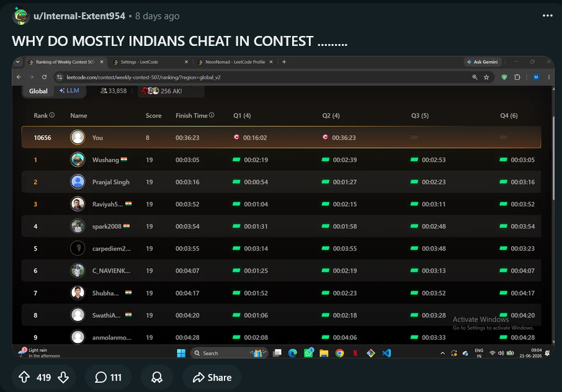Share the Reddit post
Screen dimensions: 562x392
click(212, 377)
